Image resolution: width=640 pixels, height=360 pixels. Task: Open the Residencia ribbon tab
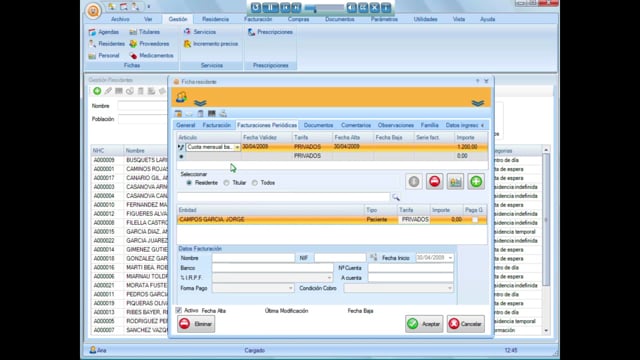coord(215,19)
